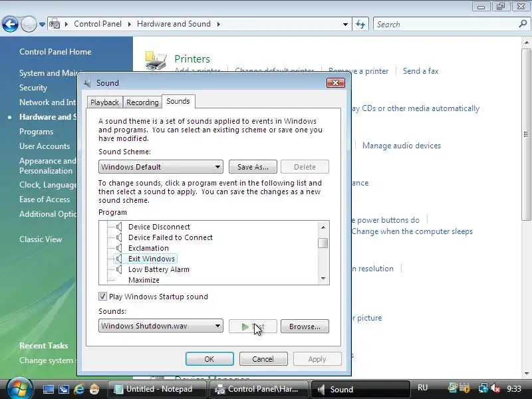Click the Apply button
Viewport: 532px width, 399px height.
[x=317, y=358]
